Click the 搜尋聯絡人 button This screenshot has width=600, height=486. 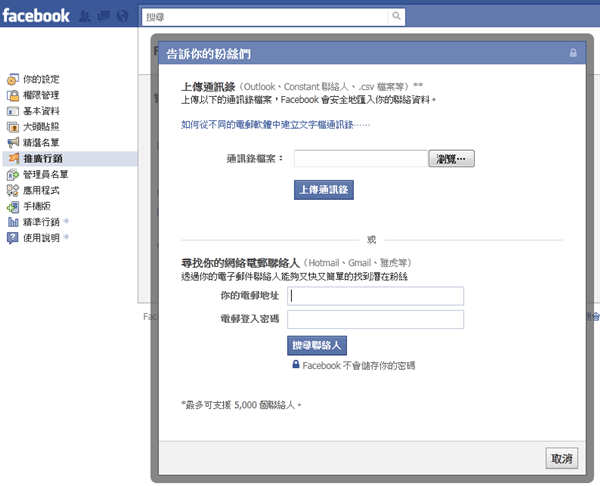[317, 346]
